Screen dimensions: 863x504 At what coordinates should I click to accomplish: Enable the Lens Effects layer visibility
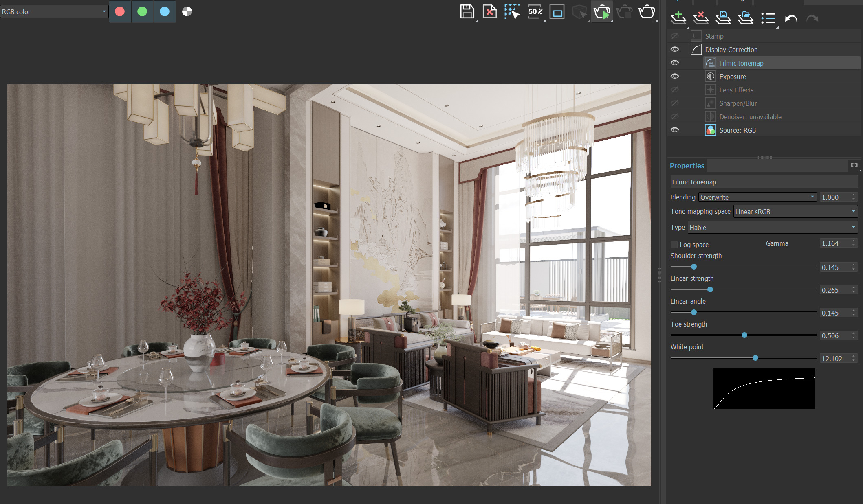coord(675,90)
